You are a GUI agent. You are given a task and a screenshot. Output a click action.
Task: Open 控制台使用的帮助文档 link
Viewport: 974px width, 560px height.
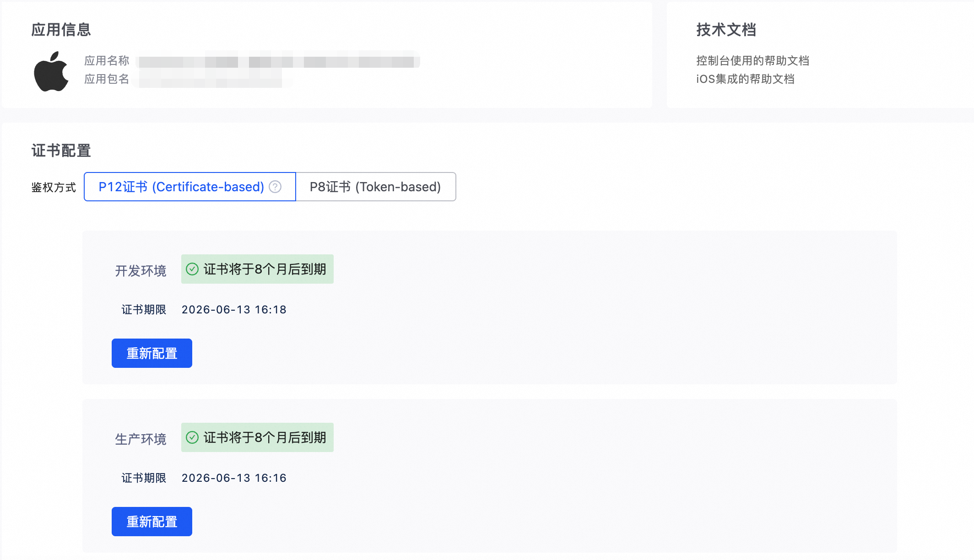click(752, 61)
